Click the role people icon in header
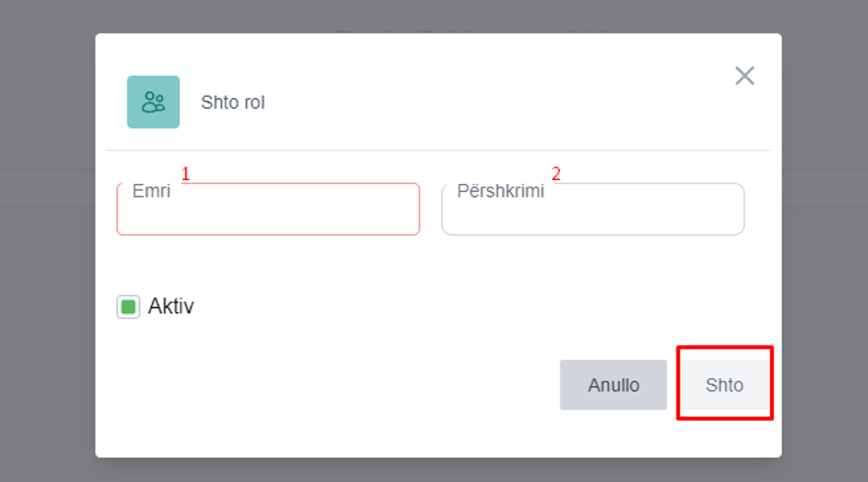The width and height of the screenshot is (868, 482). point(153,102)
